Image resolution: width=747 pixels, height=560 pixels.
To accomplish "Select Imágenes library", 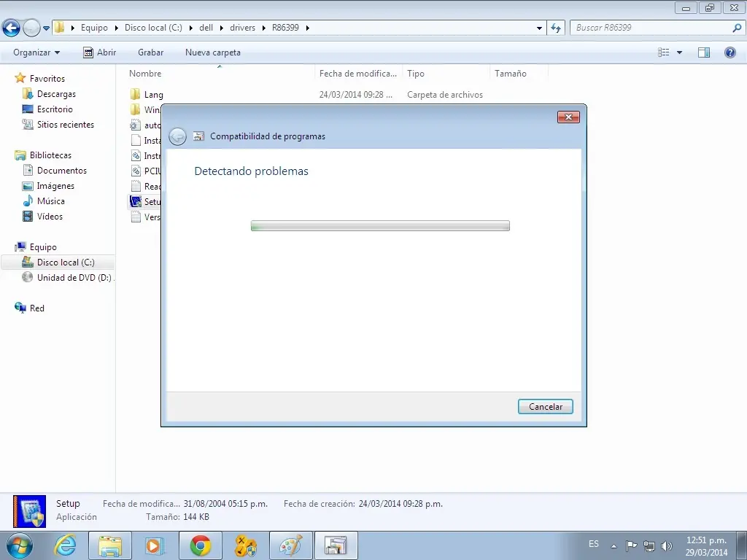I will tap(49, 185).
